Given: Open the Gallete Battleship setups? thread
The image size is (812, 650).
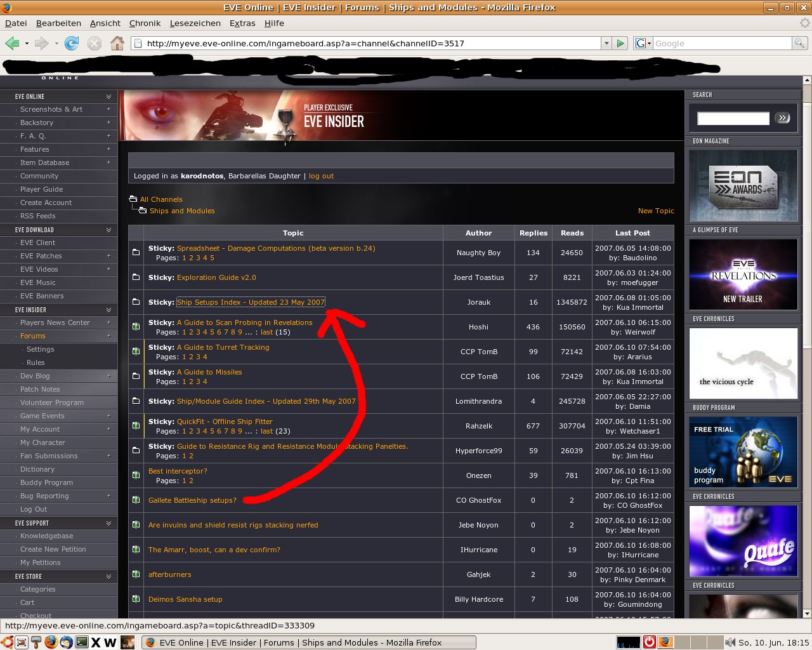Looking at the screenshot, I should [x=192, y=500].
